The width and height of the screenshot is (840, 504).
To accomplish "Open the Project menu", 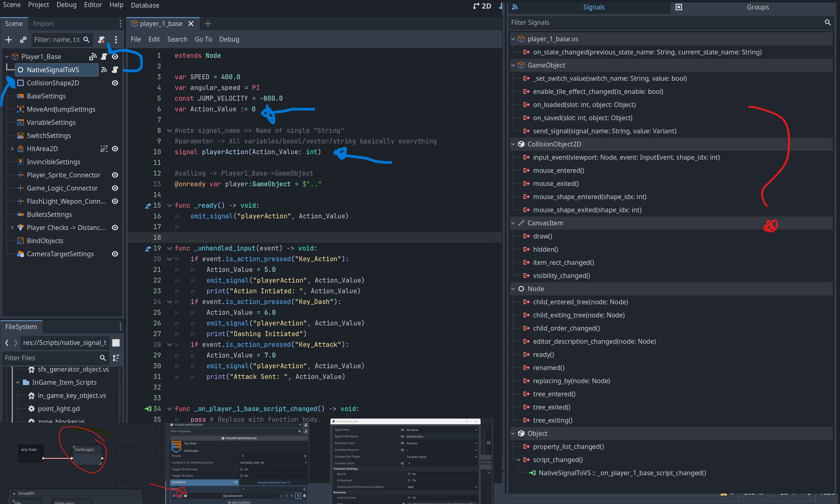I will (x=38, y=5).
